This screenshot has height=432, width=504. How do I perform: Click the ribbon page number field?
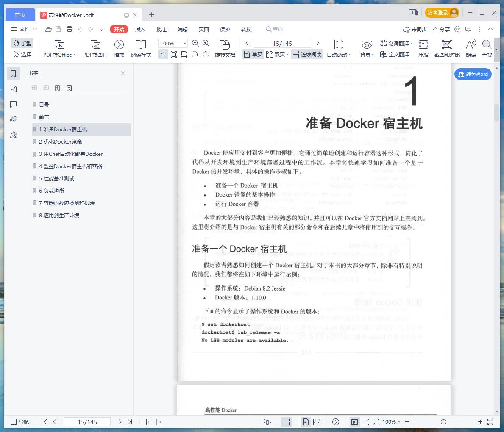click(282, 43)
